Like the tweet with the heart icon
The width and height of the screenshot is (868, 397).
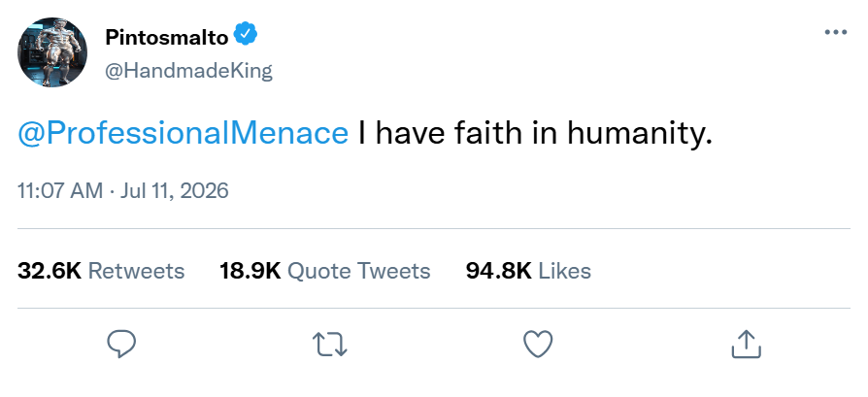(538, 345)
